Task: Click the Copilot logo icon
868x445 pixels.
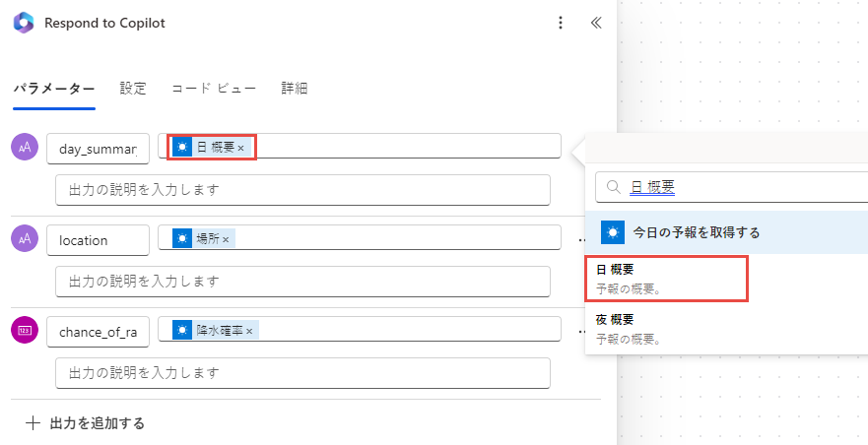Action: 24,24
